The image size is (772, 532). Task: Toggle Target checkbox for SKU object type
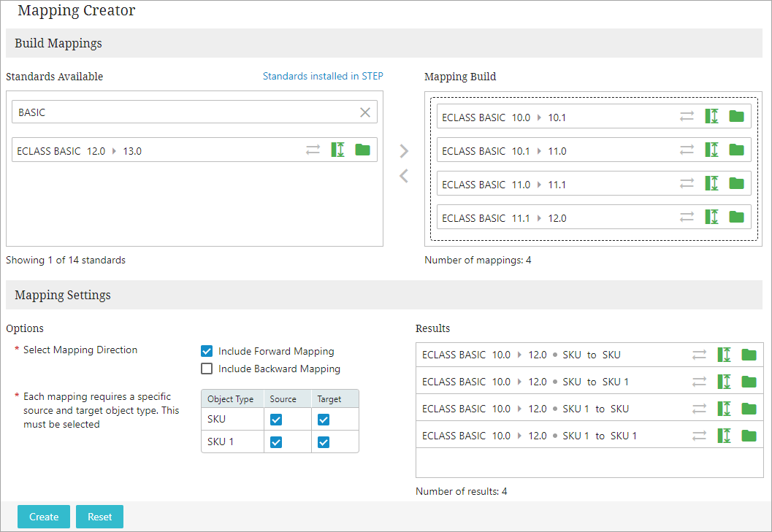(x=324, y=420)
